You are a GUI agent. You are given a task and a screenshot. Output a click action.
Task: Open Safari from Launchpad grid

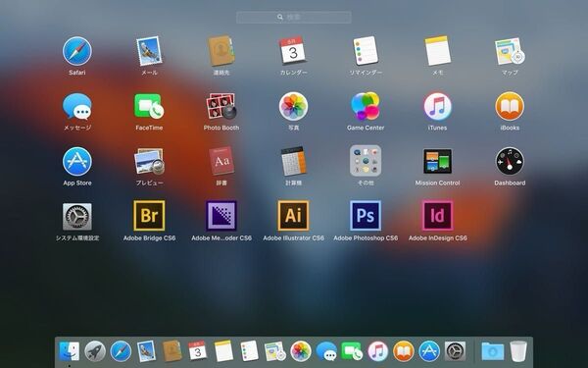click(76, 51)
